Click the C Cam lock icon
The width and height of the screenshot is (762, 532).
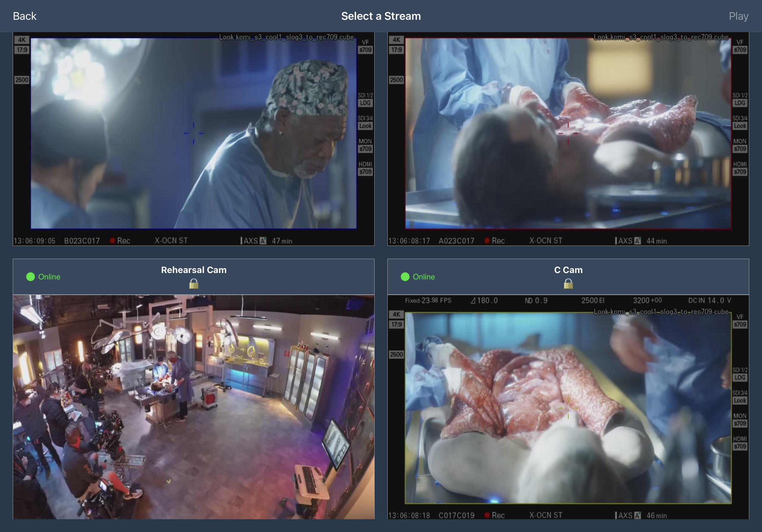[x=568, y=284]
